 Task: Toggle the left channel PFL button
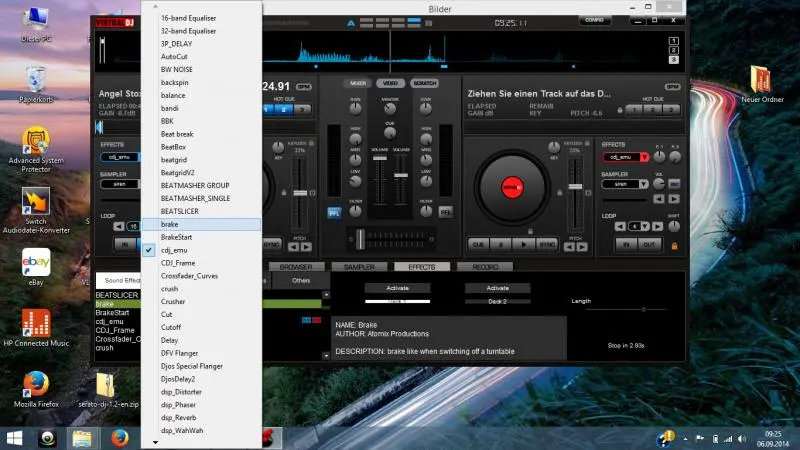pos(334,211)
